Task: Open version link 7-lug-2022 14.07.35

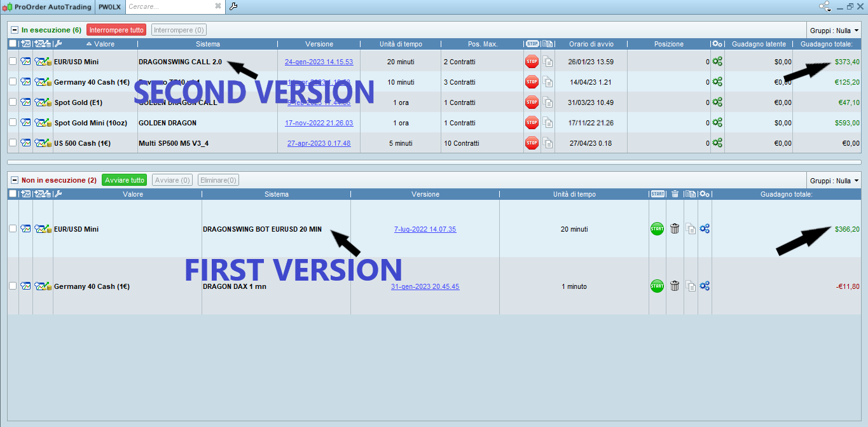Action: click(x=425, y=229)
